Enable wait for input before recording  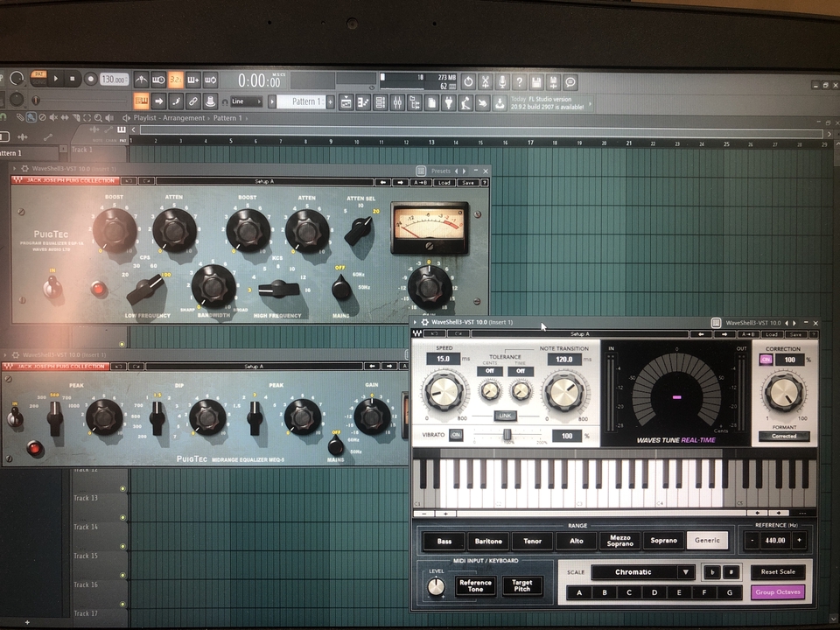point(158,80)
